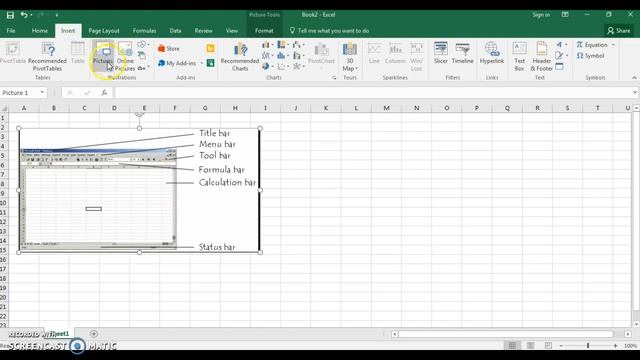The image size is (640, 360).
Task: Insert a pie or doughnut chart
Action: pyautogui.click(x=266, y=66)
